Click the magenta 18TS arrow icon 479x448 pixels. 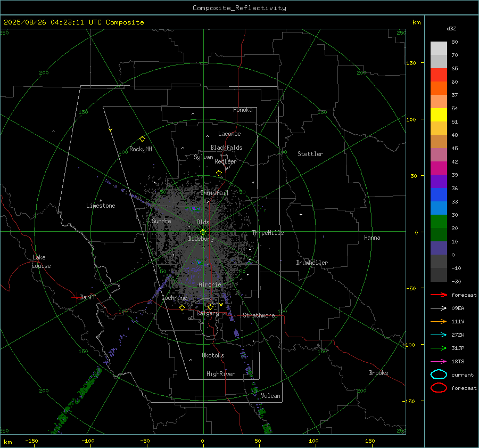439,362
